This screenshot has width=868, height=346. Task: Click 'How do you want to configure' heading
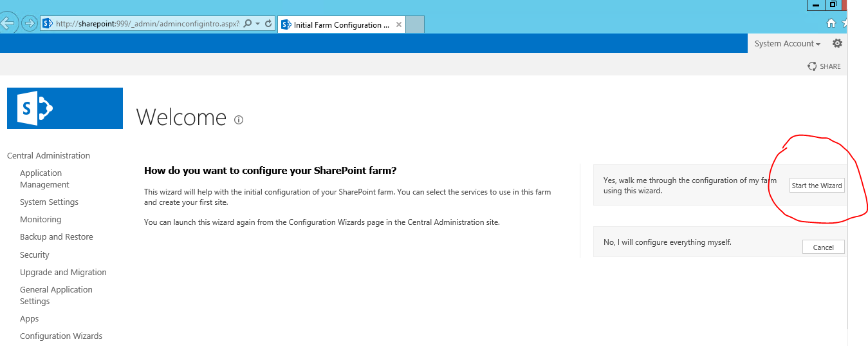pyautogui.click(x=270, y=171)
